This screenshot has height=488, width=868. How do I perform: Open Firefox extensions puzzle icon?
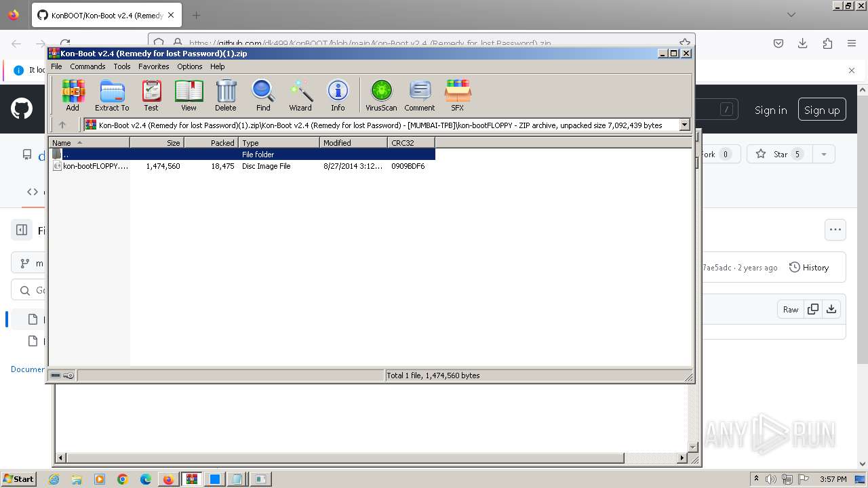(827, 43)
